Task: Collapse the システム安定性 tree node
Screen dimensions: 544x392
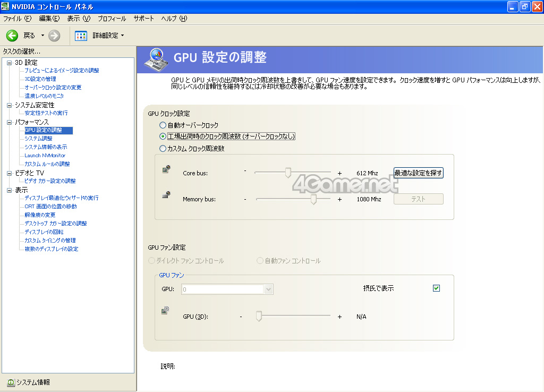Action: point(10,106)
